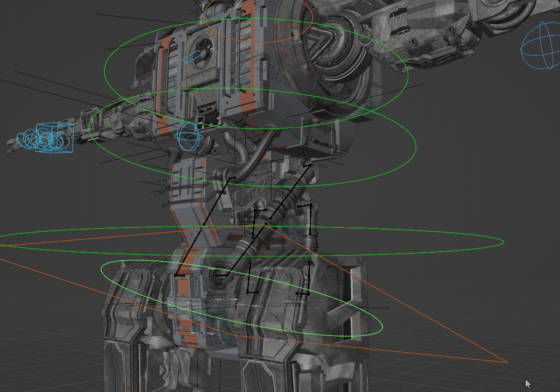Select the blue sphere control at far right
Image resolution: width=560 pixels, height=392 pixels.
(x=540, y=46)
